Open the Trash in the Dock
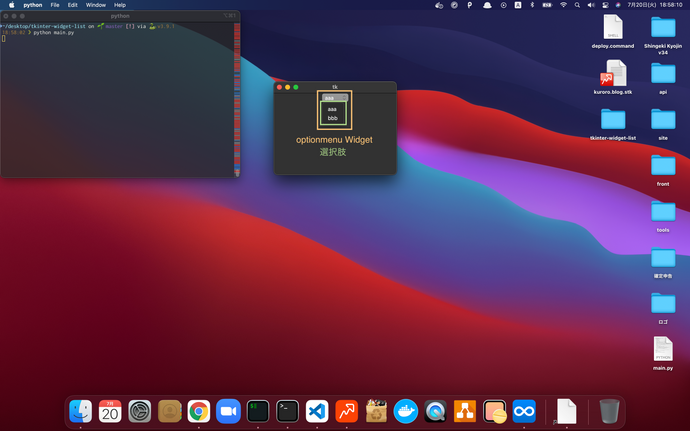 [609, 411]
